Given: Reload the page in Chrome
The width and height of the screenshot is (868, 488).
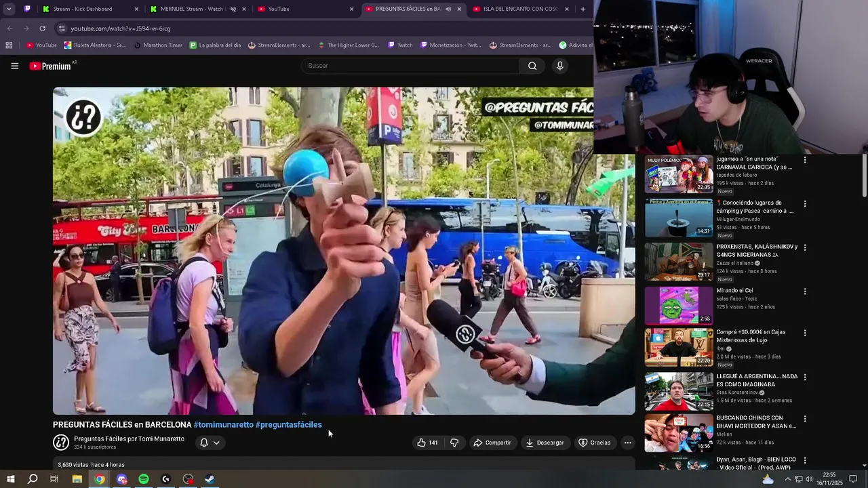Looking at the screenshot, I should (42, 28).
